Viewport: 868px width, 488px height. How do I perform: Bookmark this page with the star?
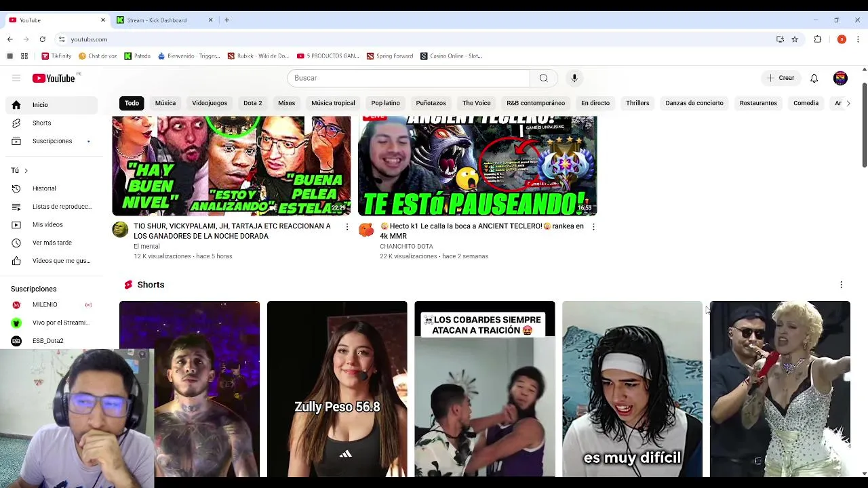coord(795,39)
